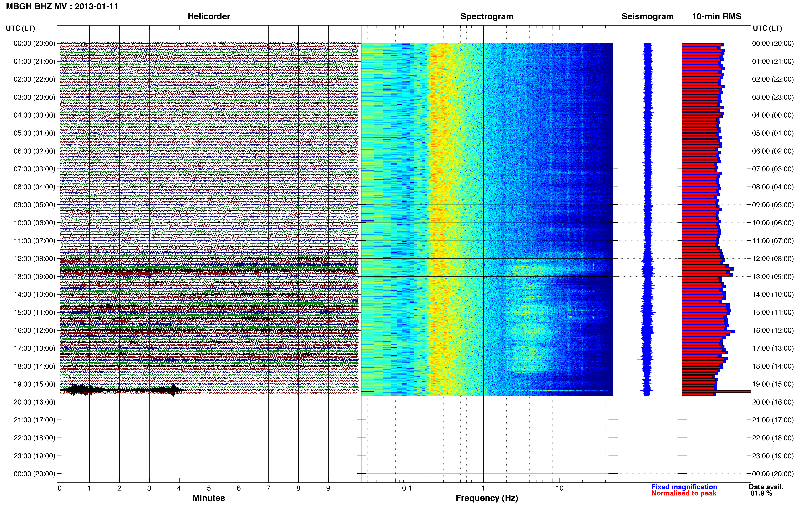Click 17:00 (13:00) label on Helicorder axis
This screenshot has width=812, height=508.
[x=34, y=348]
